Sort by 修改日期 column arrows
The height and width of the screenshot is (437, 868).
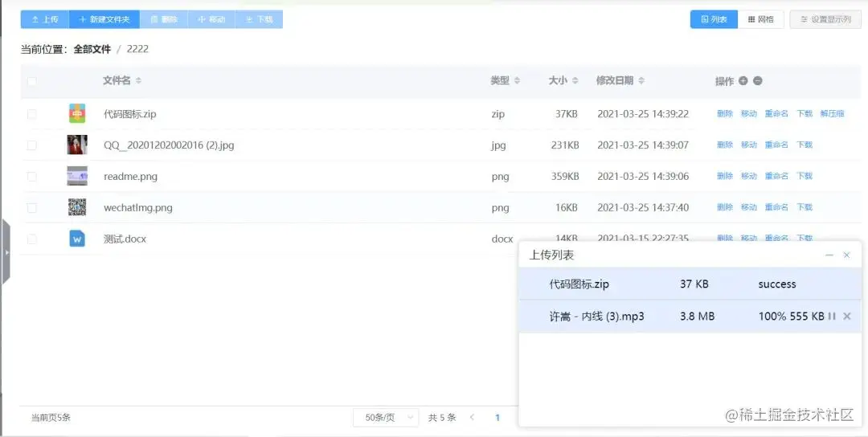641,81
